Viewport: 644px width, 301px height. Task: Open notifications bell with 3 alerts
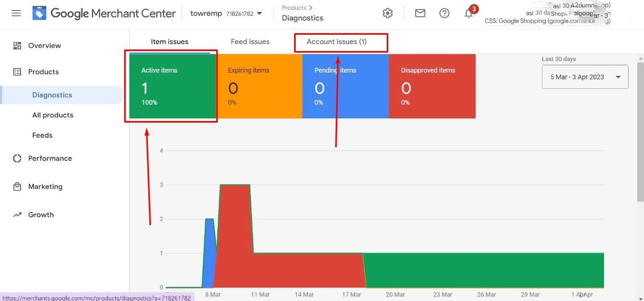pyautogui.click(x=469, y=13)
